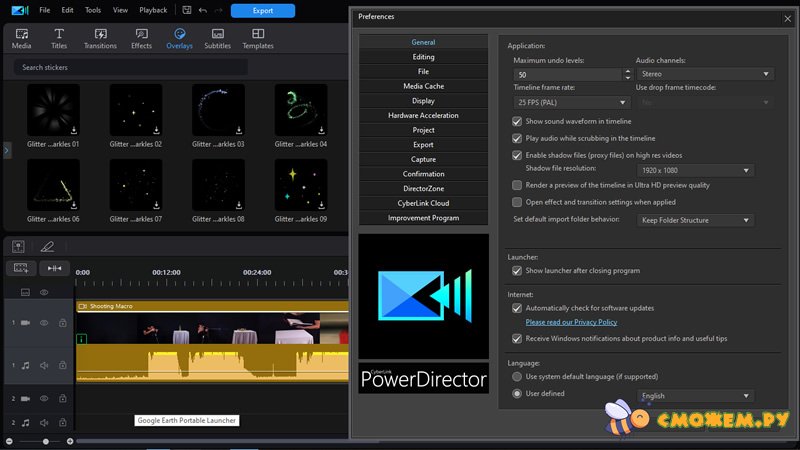Viewport: 800px width, 450px height.
Task: Enable Render preview in Ultra HD checkbox
Action: 517,185
